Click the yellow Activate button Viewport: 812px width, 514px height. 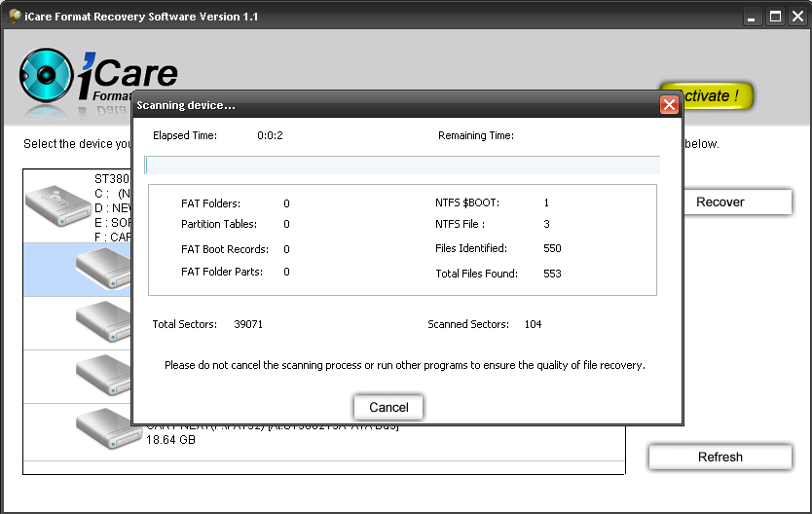[x=718, y=95]
